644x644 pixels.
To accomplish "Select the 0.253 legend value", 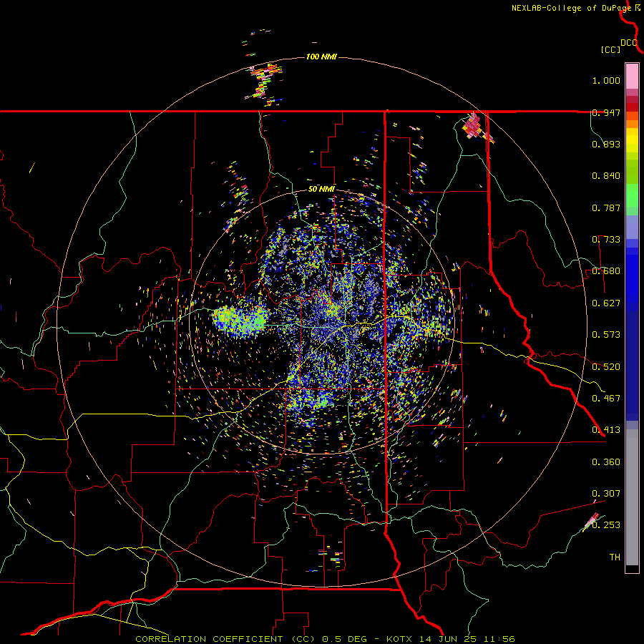I will point(606,525).
